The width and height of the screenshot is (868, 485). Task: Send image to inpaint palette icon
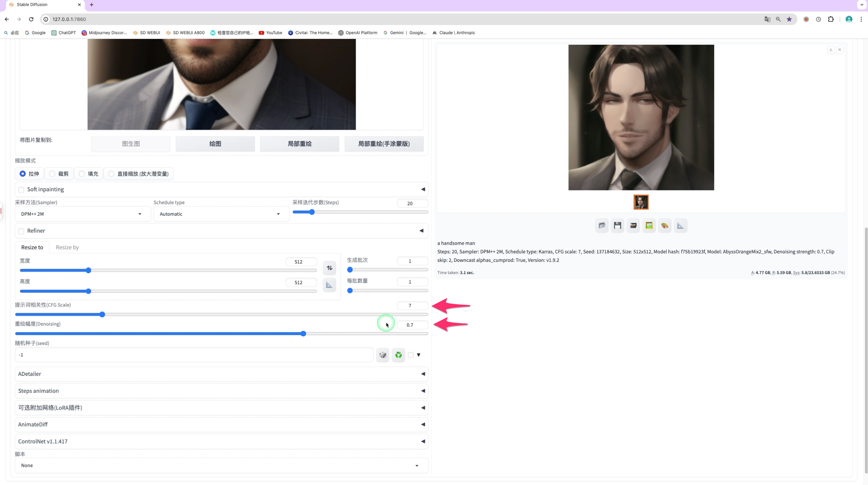pos(665,226)
